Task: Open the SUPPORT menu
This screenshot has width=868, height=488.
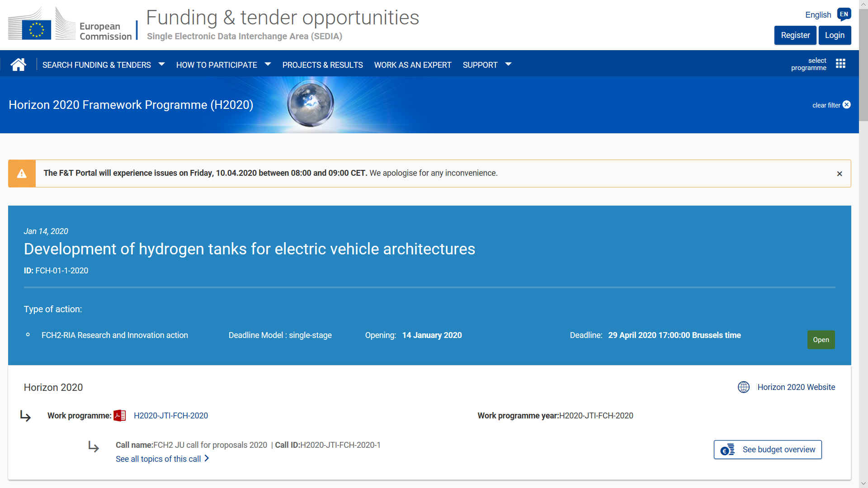Action: point(480,65)
